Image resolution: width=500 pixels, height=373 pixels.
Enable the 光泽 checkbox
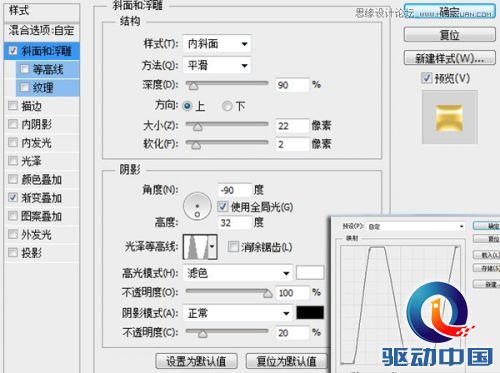[13, 161]
